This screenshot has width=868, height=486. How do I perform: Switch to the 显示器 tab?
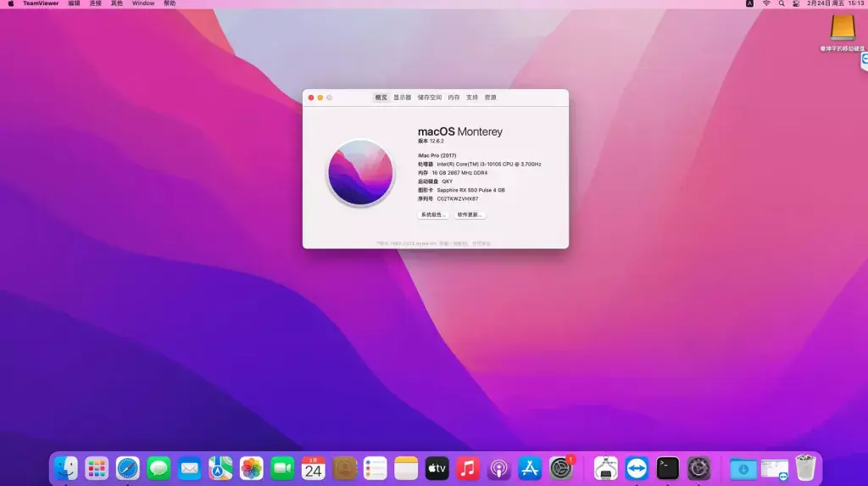[x=403, y=98]
